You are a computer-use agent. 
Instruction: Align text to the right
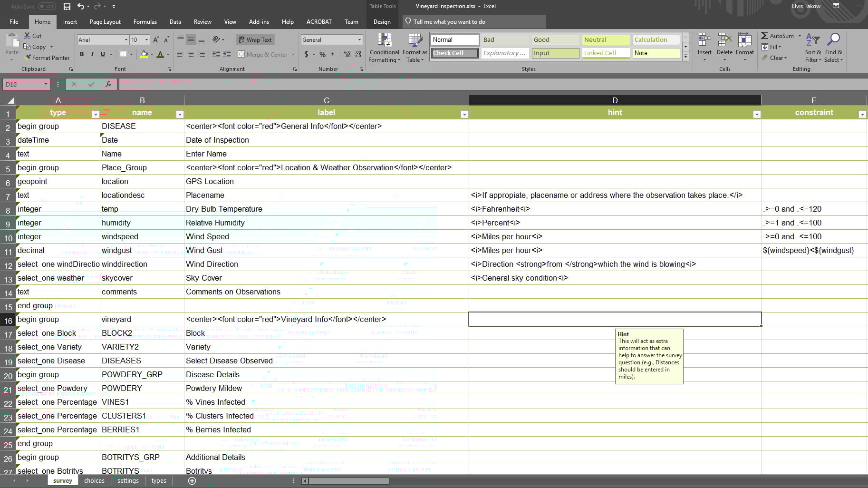[201, 54]
